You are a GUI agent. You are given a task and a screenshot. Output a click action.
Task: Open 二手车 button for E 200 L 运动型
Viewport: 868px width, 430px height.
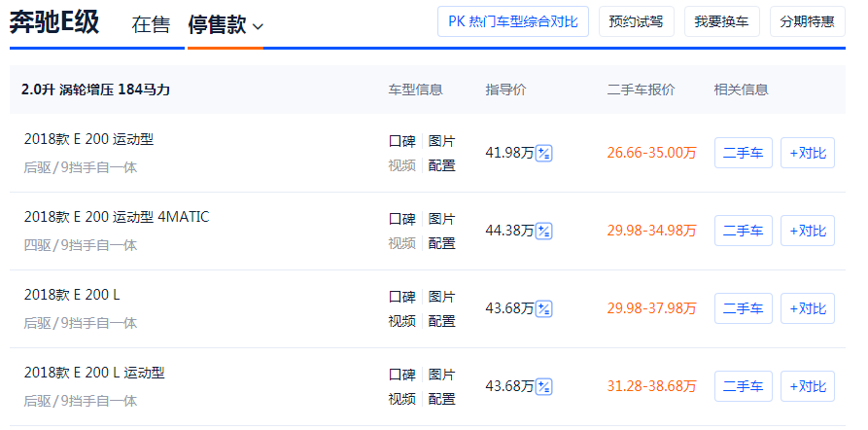(744, 386)
